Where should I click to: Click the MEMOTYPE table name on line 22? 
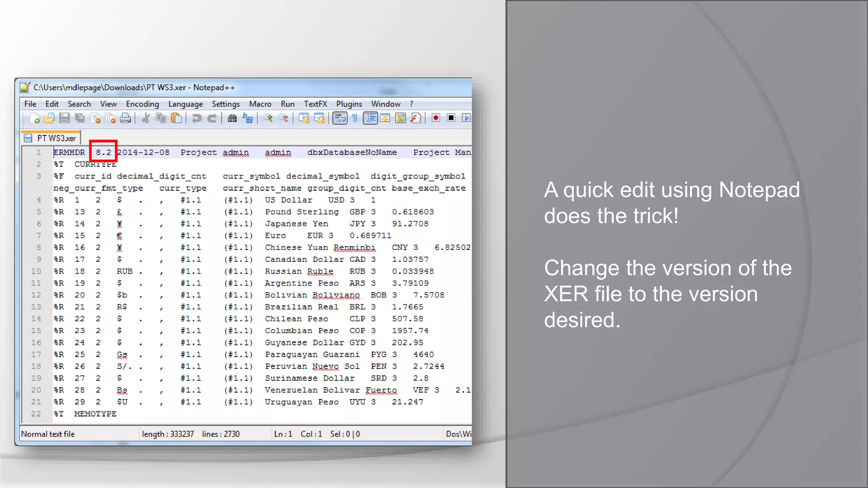[x=95, y=414]
